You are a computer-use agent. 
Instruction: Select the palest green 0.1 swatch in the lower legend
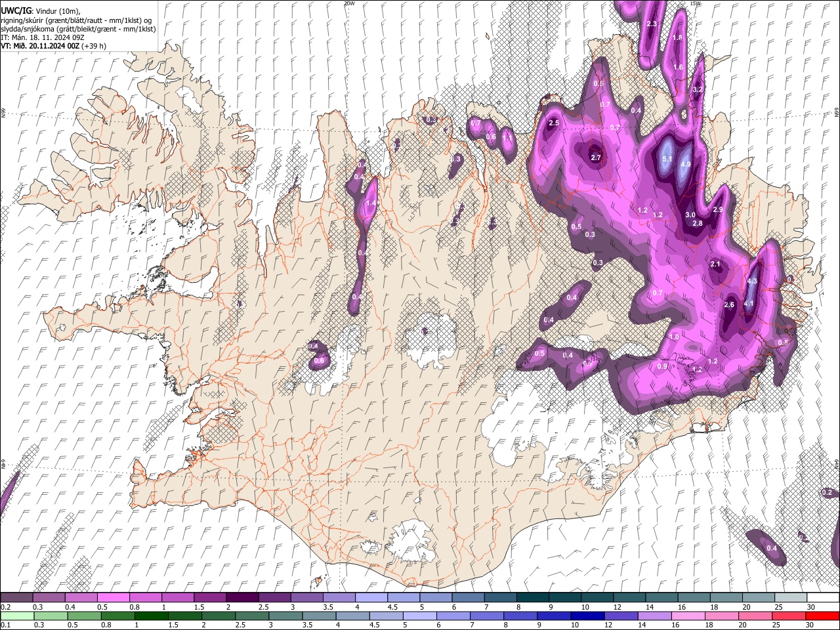click(16, 616)
